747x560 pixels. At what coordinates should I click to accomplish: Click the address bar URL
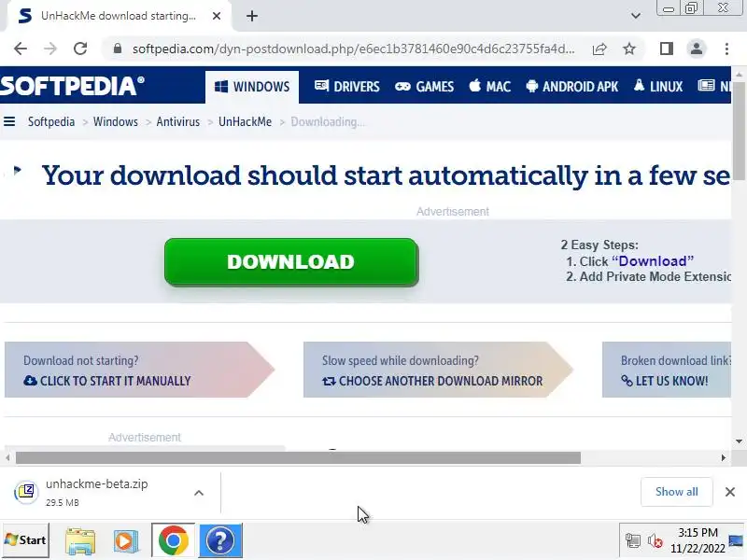tap(353, 49)
